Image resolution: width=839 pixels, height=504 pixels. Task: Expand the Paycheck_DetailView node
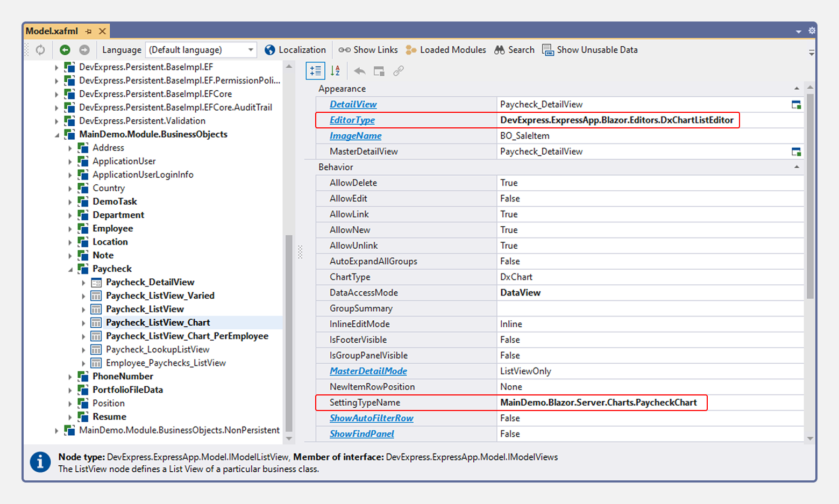(83, 282)
